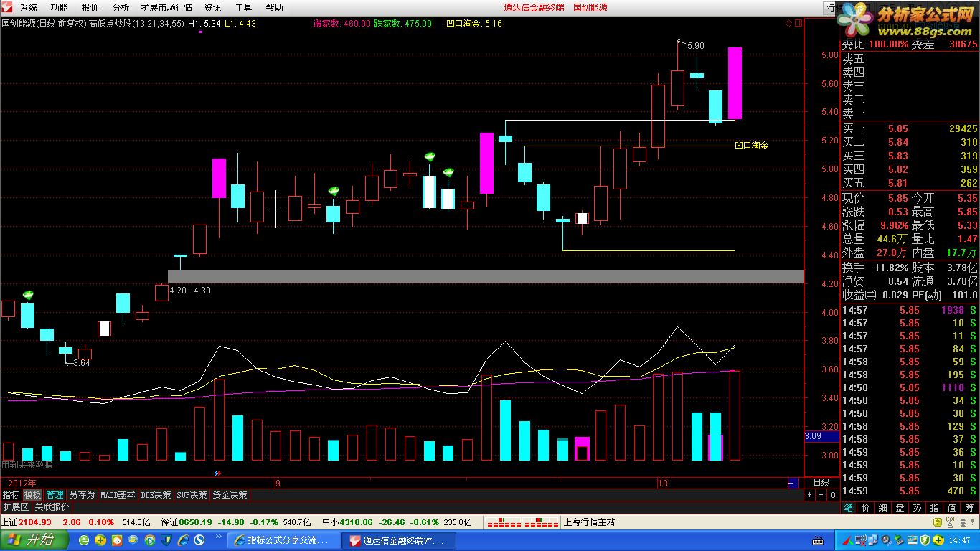
Task: Click the green play media quick launch icon
Action: pyautogui.click(x=150, y=540)
